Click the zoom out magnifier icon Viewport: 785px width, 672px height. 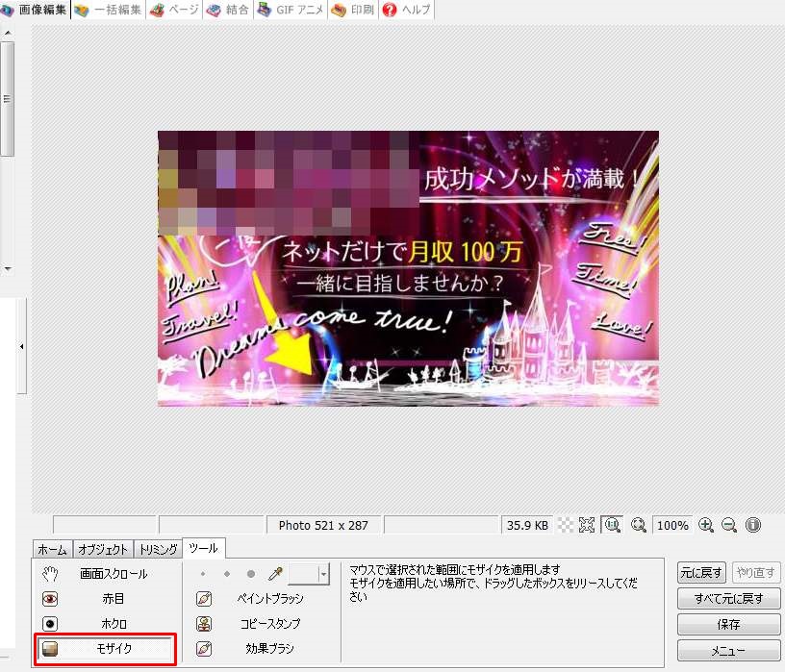coord(729,525)
